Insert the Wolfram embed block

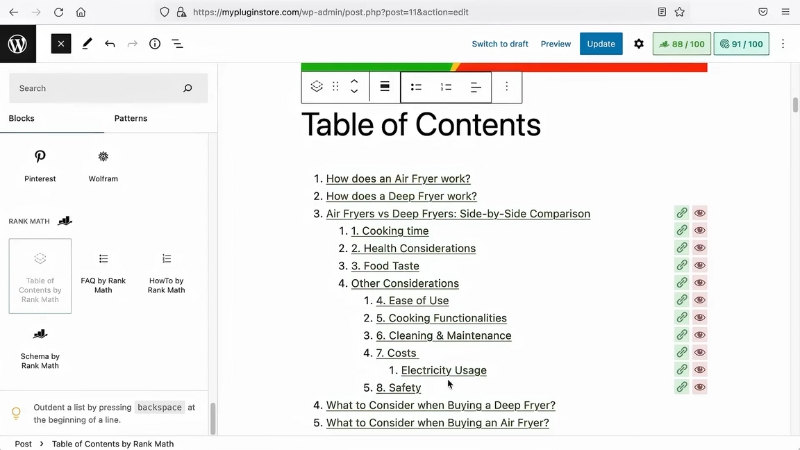point(103,166)
